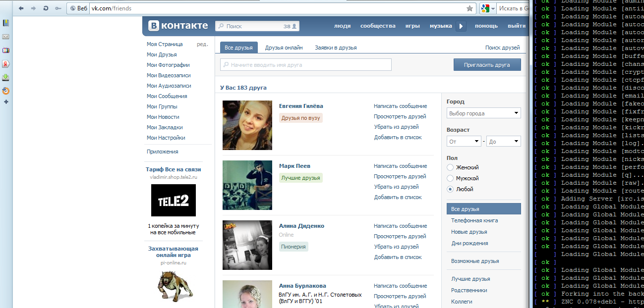The height and width of the screenshot is (308, 644).
Task: Open the Bookmarks panel in the browser sidebar
Action: [6, 23]
